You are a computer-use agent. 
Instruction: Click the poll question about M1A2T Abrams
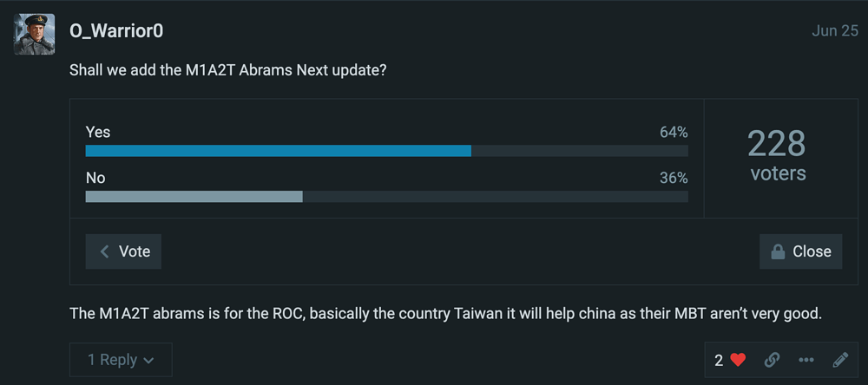[x=227, y=70]
